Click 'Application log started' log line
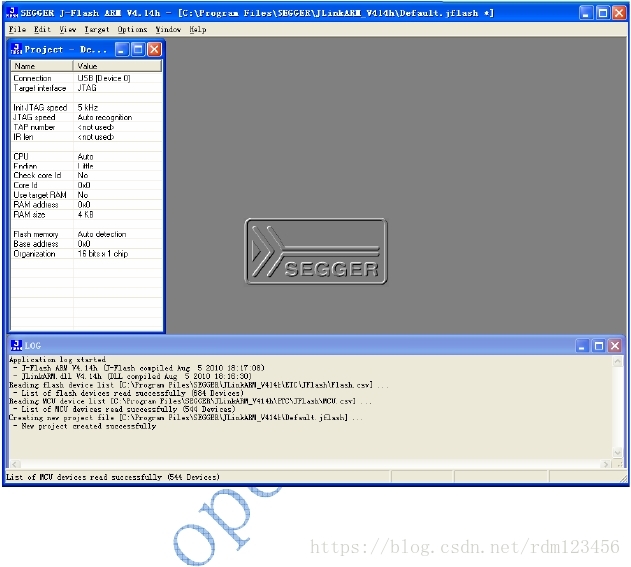The image size is (631, 567). pos(58,359)
